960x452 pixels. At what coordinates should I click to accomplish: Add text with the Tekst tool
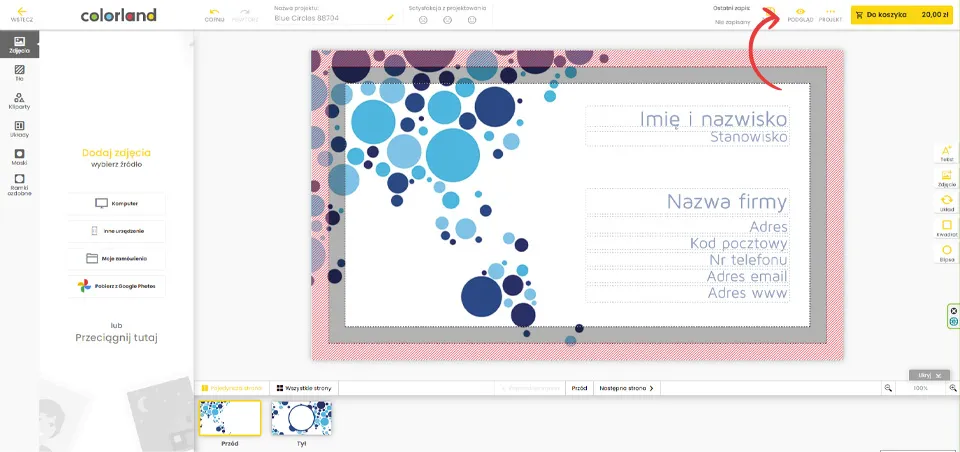[x=947, y=153]
